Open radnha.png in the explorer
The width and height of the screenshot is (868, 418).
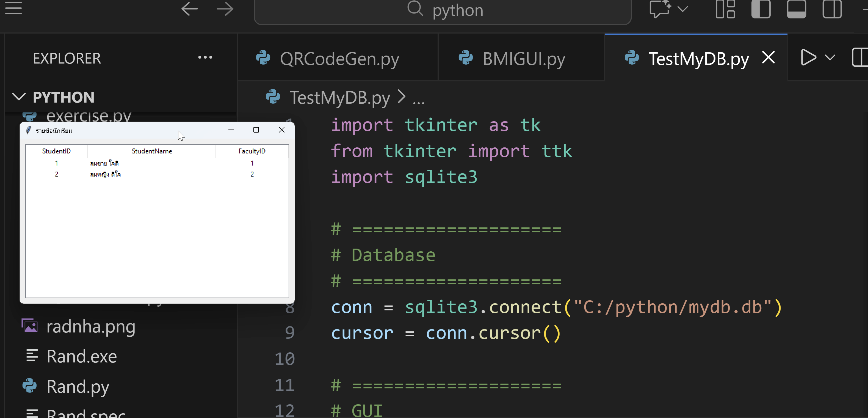pos(91,326)
